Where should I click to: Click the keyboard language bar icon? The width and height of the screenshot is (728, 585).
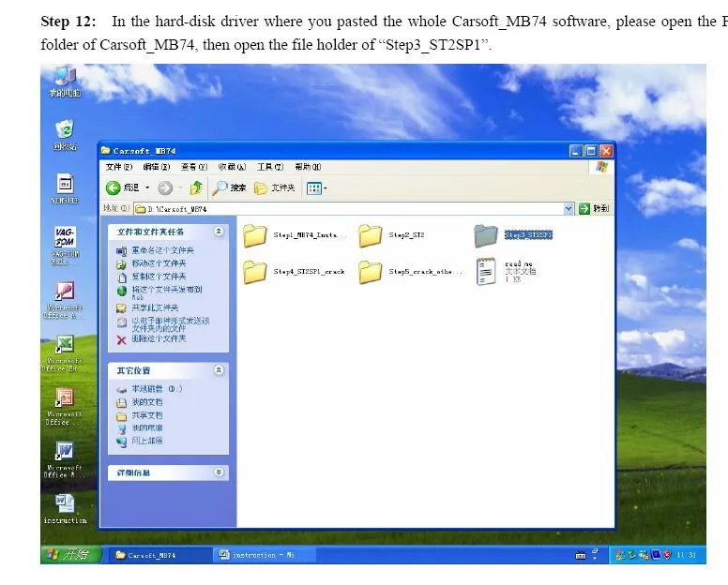point(581,555)
